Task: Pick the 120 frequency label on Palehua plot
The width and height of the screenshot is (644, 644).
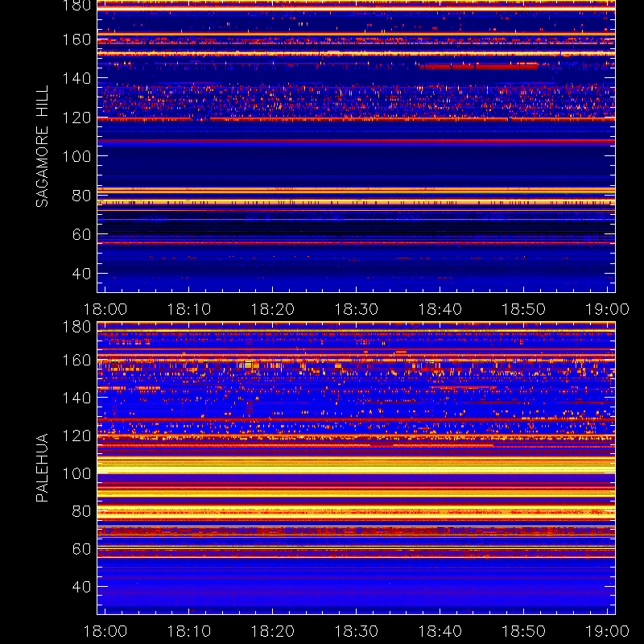Action: 76,436
